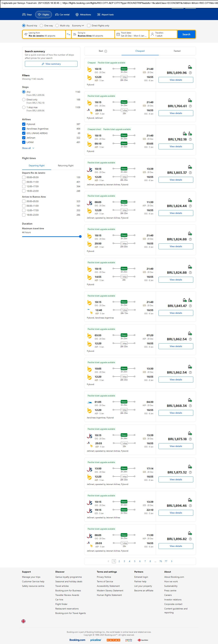This screenshot has height=644, width=218.
Task: Click the View summary button
Action: 51,64
